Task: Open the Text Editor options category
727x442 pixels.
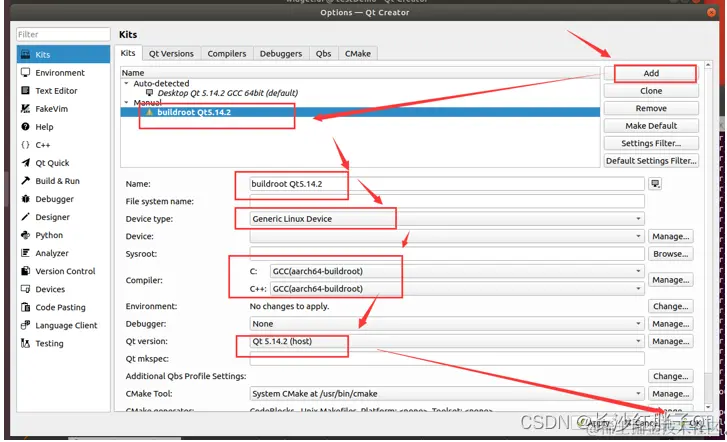Action: click(x=64, y=90)
